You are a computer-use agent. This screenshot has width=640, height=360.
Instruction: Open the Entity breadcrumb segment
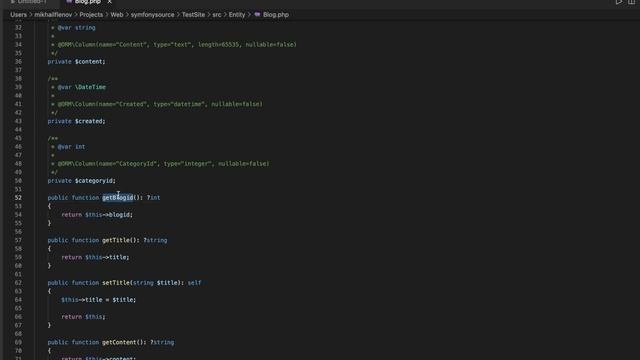[237, 15]
